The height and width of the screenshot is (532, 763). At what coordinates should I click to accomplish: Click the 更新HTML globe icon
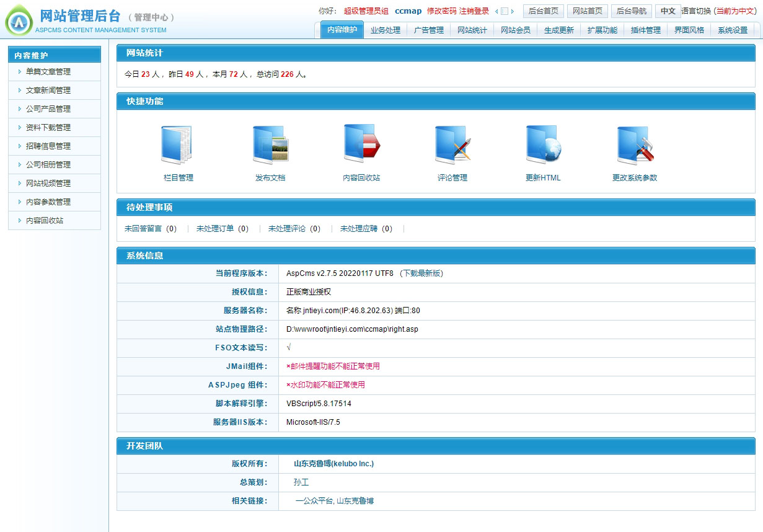[543, 145]
